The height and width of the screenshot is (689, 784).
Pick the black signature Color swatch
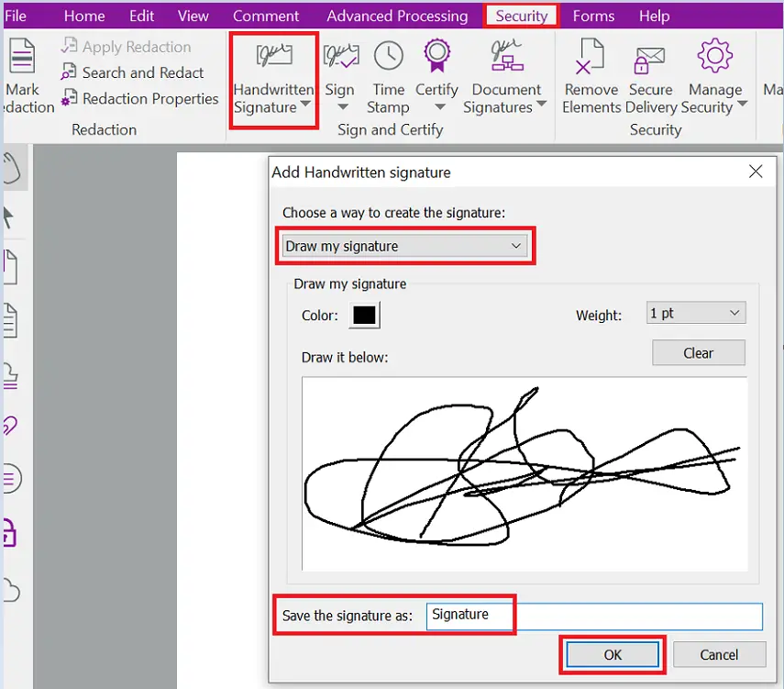tap(364, 316)
